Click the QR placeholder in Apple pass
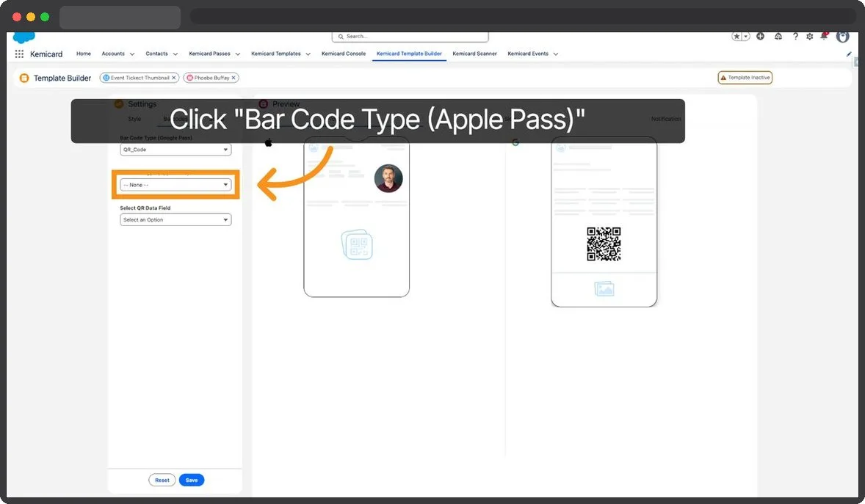The height and width of the screenshot is (504, 865). [x=357, y=244]
